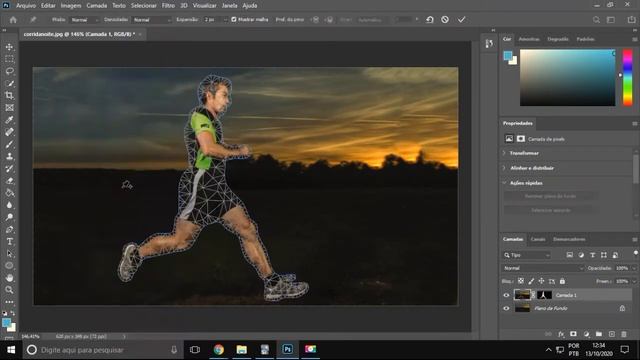The width and height of the screenshot is (640, 360).
Task: Click the hue spectrum slider
Action: pyautogui.click(x=627, y=78)
